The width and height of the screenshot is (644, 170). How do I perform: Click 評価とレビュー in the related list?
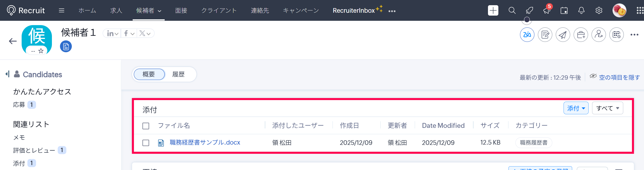(x=34, y=150)
